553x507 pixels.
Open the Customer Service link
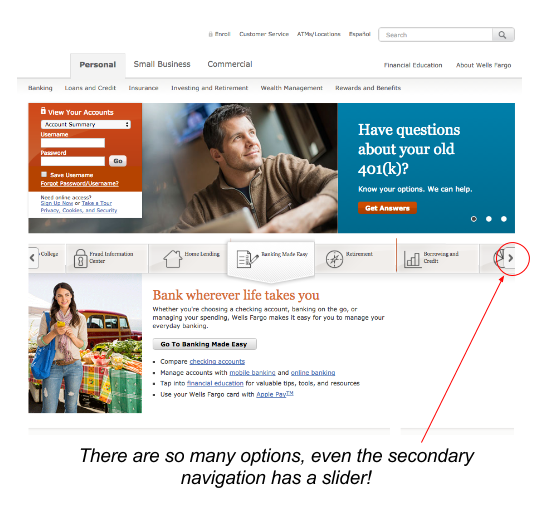[x=264, y=34]
